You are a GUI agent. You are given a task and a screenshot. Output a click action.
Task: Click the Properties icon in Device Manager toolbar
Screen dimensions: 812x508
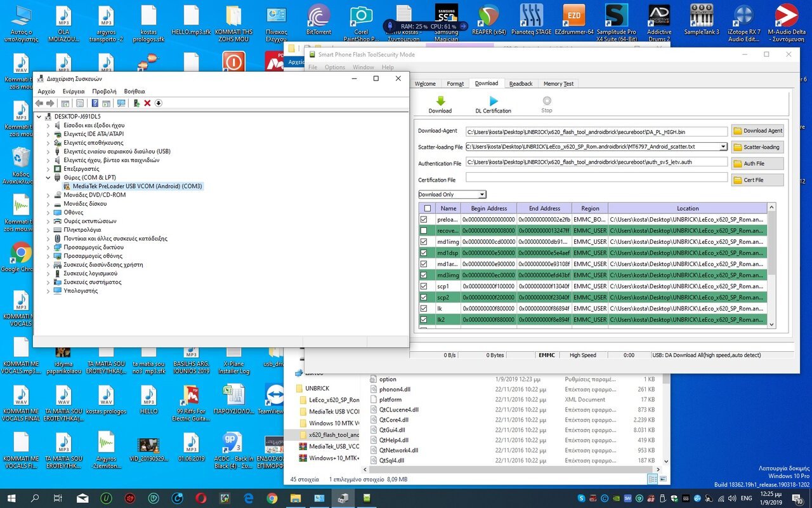click(80, 103)
